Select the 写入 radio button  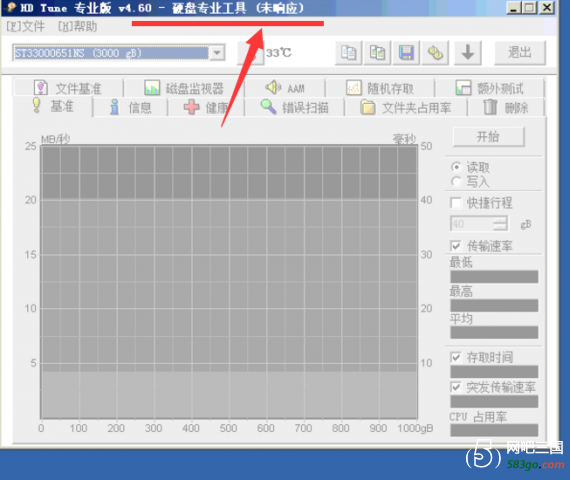point(456,181)
